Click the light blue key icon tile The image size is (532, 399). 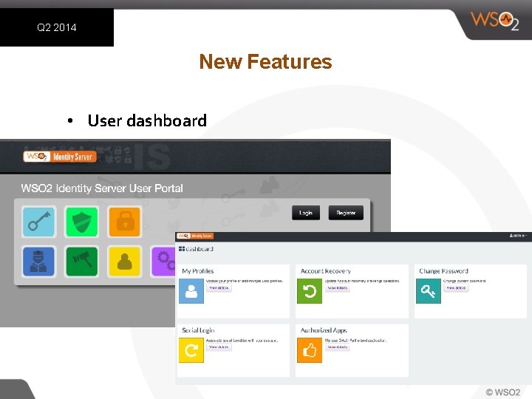click(x=38, y=222)
